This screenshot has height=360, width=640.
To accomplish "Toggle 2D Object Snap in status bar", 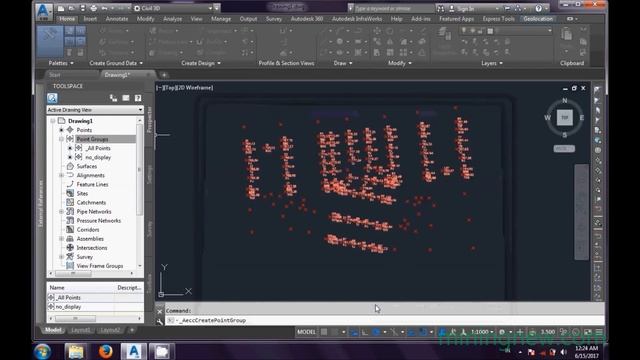I will [423, 332].
